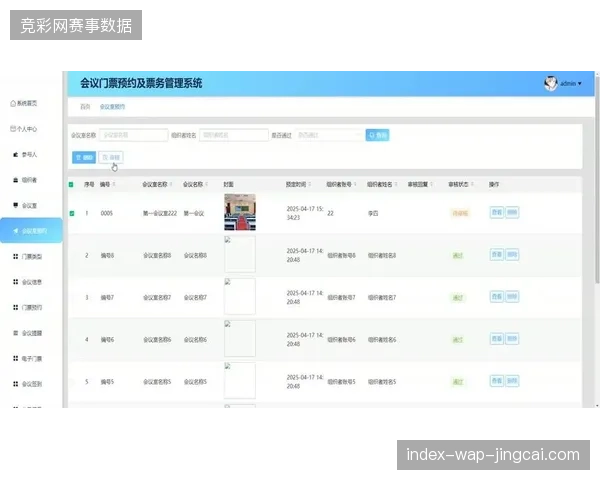Open 会议室 in the sidebar

click(x=25, y=206)
